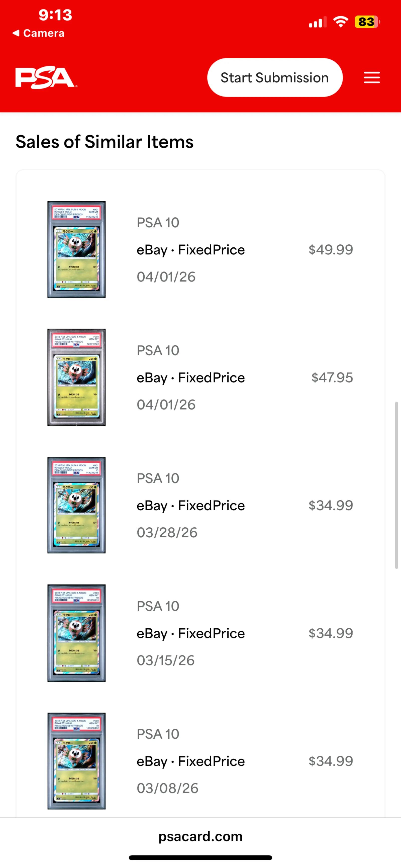Open the $47.95 Rowlet card thumbnail
This screenshot has height=868, width=401.
[x=76, y=377]
